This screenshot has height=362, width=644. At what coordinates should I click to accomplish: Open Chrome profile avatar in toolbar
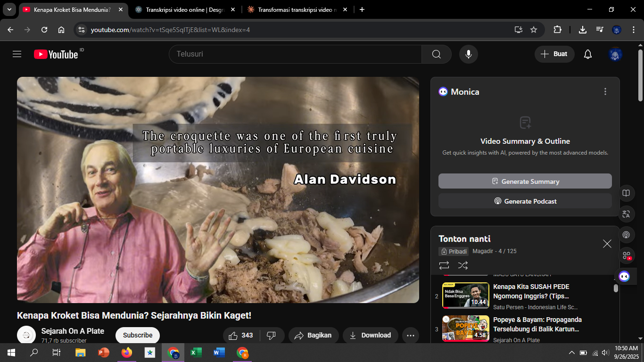point(617,30)
